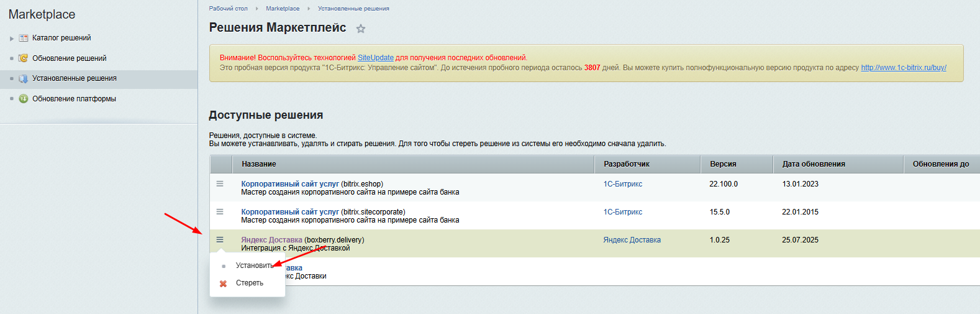Select version cell 1.0.25
980x314 pixels.
coord(720,240)
